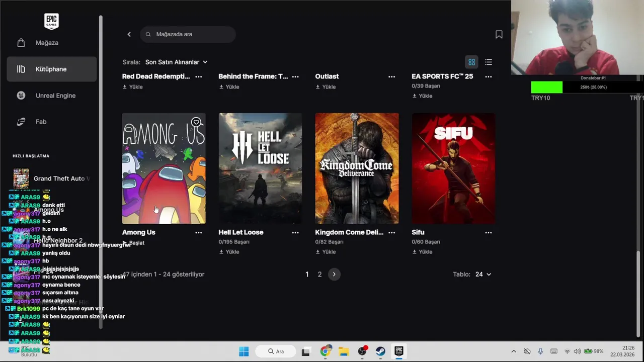Install Hell Let Loose via Yükle

coord(229,252)
